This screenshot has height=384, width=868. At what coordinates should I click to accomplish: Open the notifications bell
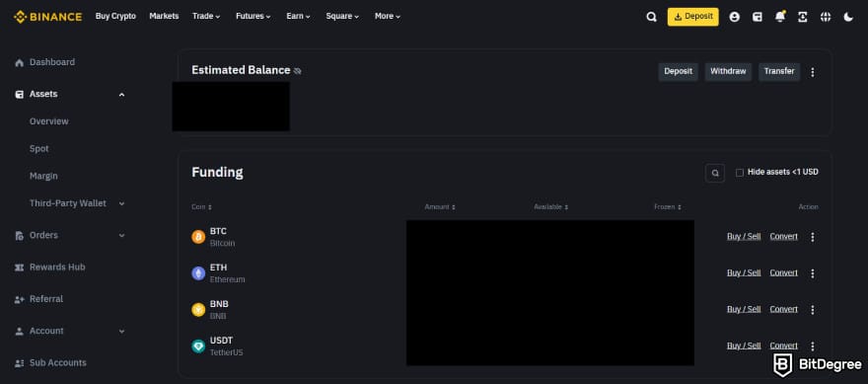click(780, 17)
